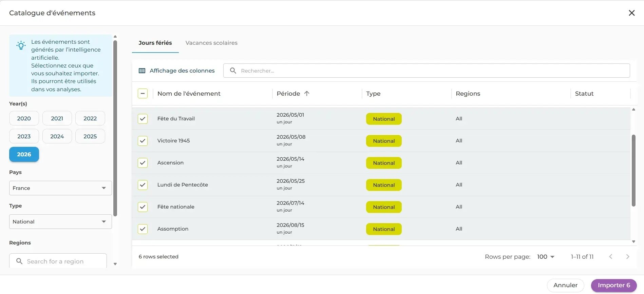This screenshot has width=644, height=294.
Task: Click the magnifier icon in Rechercher field
Action: (233, 71)
